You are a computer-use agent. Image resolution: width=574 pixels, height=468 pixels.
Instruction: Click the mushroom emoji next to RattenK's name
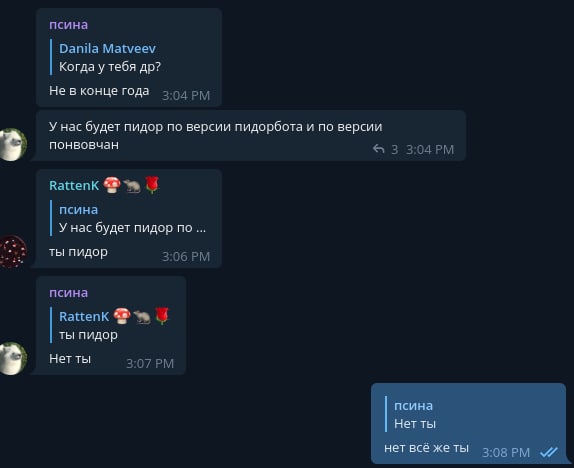[x=112, y=185]
